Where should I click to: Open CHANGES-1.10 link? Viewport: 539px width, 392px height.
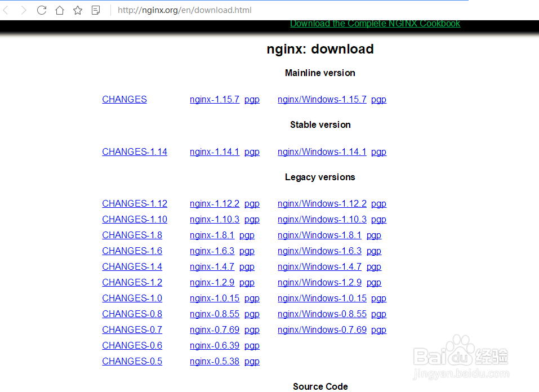point(135,220)
